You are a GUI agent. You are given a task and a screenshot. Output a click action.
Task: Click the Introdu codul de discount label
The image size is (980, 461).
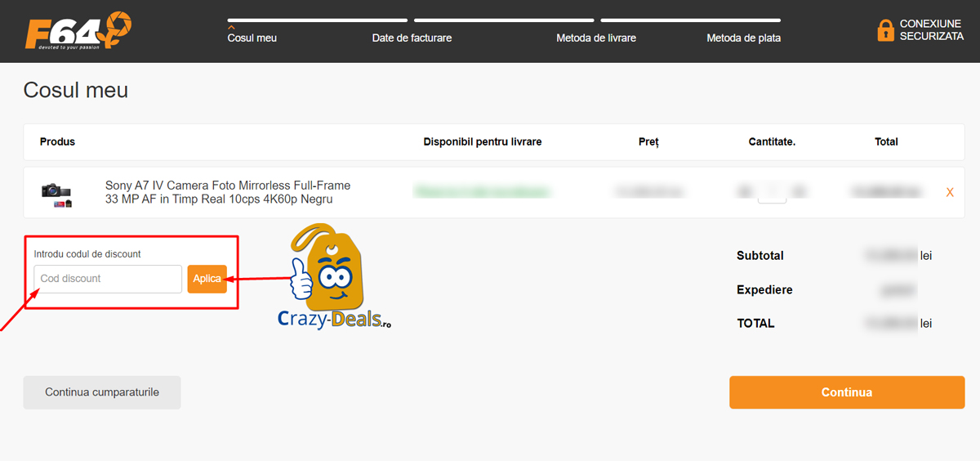(x=87, y=254)
